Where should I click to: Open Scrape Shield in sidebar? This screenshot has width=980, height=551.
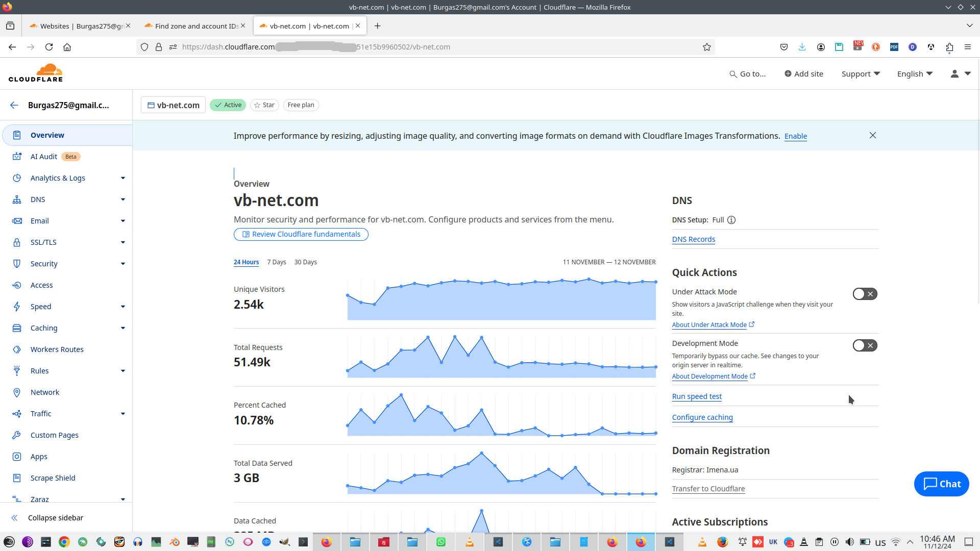53,478
